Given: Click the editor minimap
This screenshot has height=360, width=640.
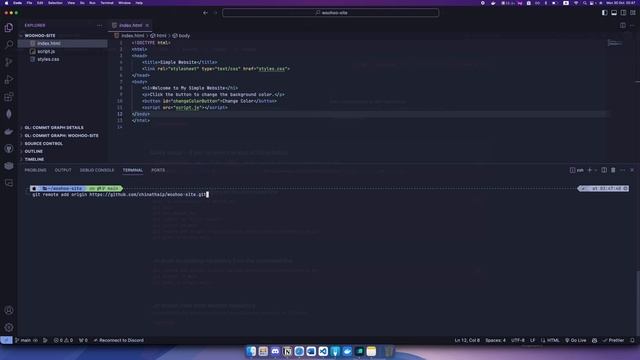Looking at the screenshot, I should 614,43.
